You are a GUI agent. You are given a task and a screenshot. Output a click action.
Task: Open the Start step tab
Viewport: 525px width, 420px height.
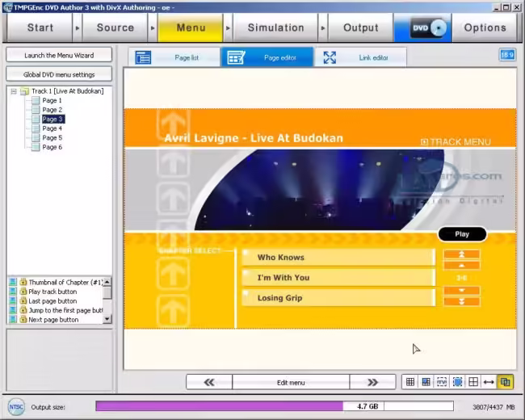pyautogui.click(x=40, y=27)
